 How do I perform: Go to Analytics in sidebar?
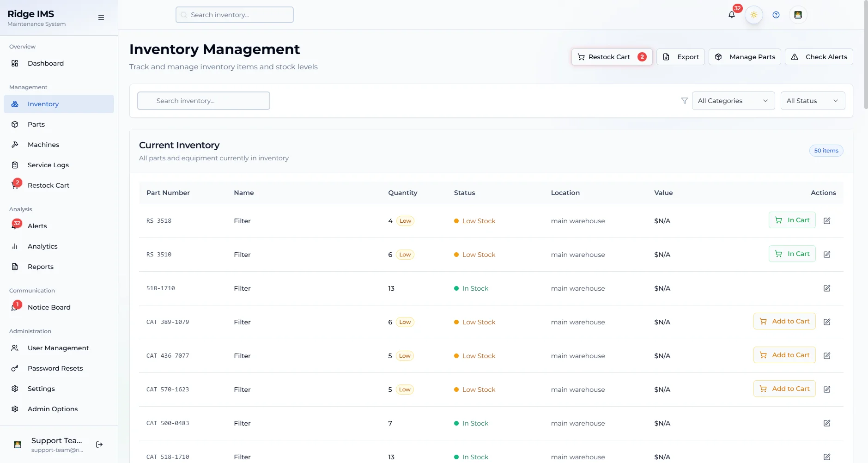coord(42,246)
